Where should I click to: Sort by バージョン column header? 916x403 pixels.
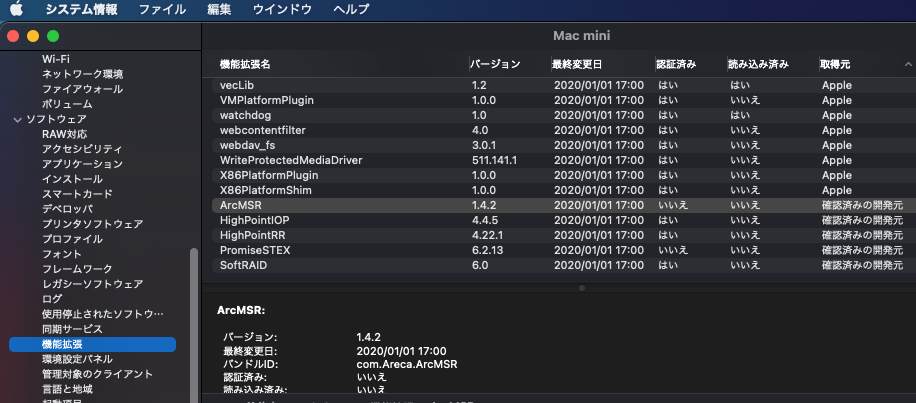point(495,64)
